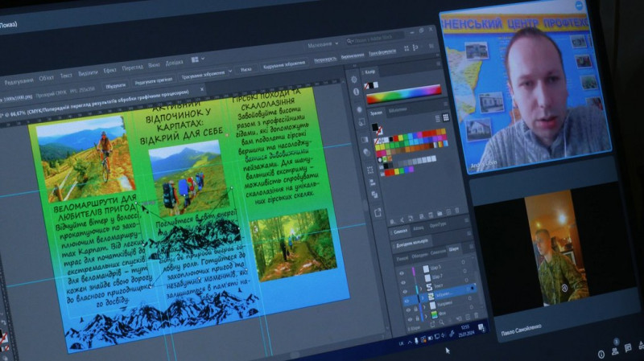The width and height of the screenshot is (644, 361).
Task: Switch Swatches panel to list view
Action: coord(436,117)
